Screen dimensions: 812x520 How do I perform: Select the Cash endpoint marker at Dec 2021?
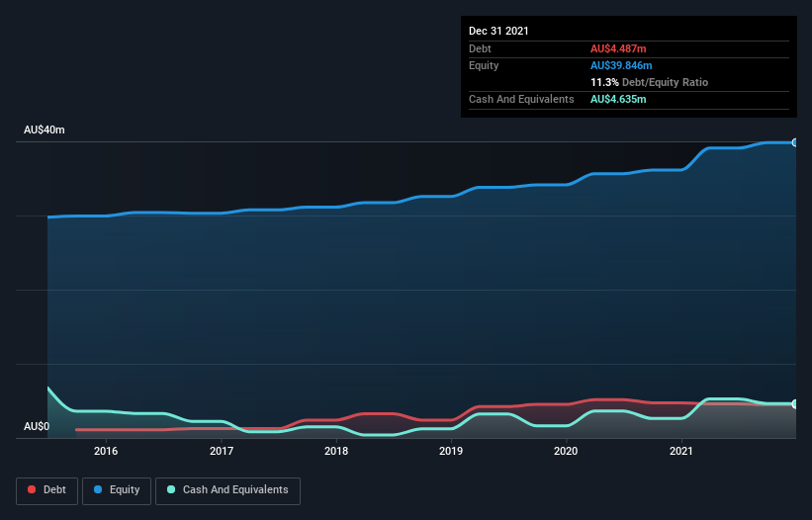795,403
